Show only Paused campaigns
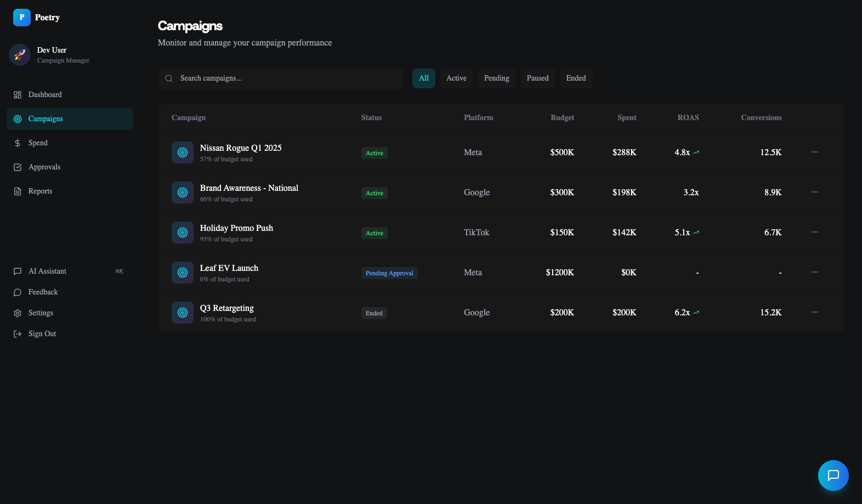The height and width of the screenshot is (504, 862). point(537,78)
